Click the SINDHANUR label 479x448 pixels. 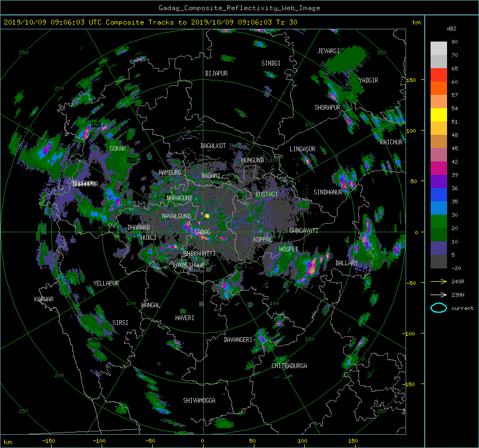pos(328,192)
